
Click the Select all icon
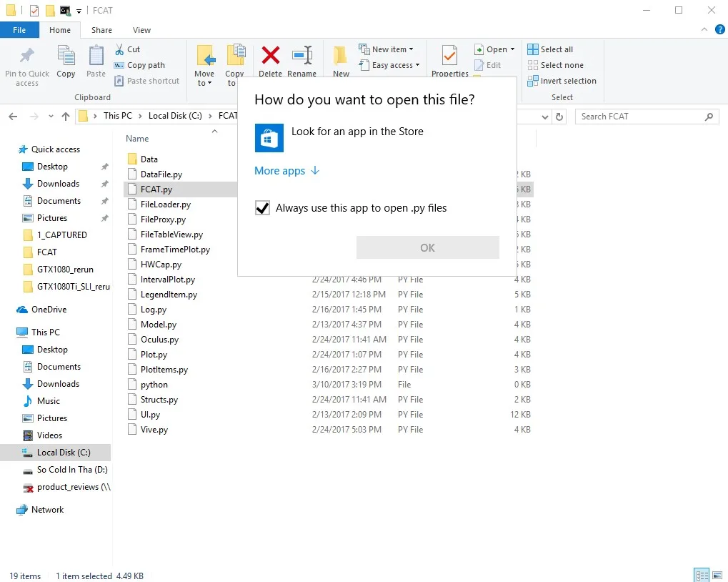click(532, 49)
